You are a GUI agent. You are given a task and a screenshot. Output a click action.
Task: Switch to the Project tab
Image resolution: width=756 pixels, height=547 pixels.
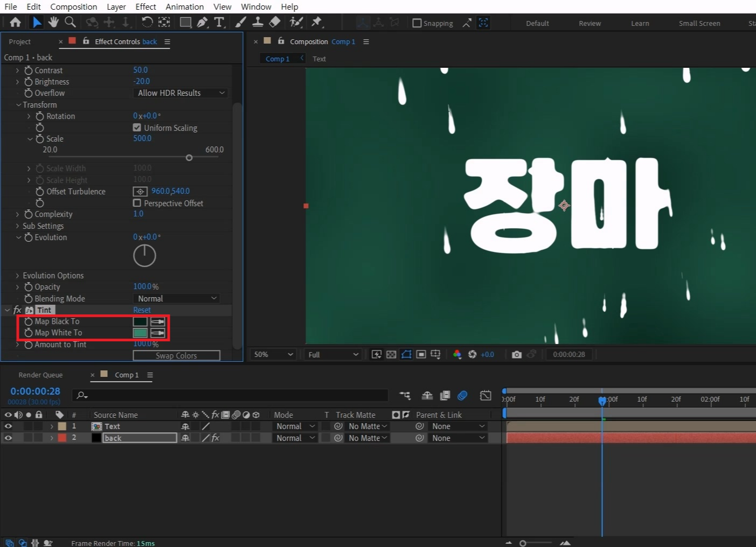coord(19,41)
